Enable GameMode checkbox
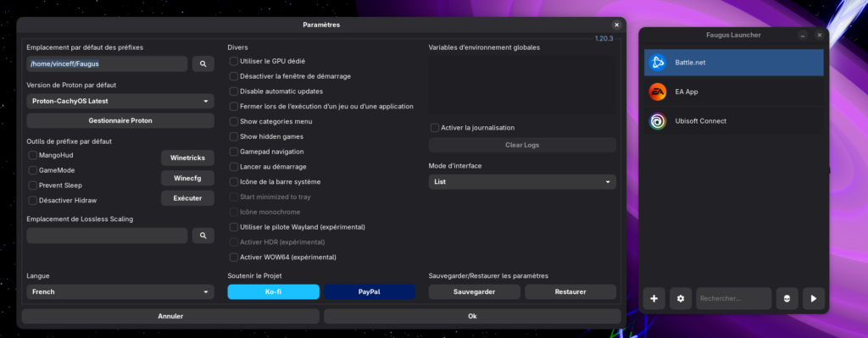The image size is (868, 338). [33, 170]
